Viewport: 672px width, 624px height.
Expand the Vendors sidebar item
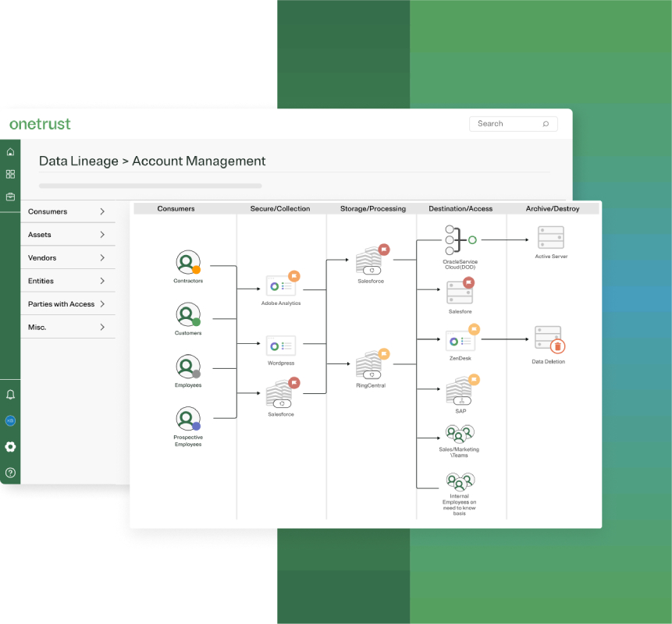click(x=68, y=258)
